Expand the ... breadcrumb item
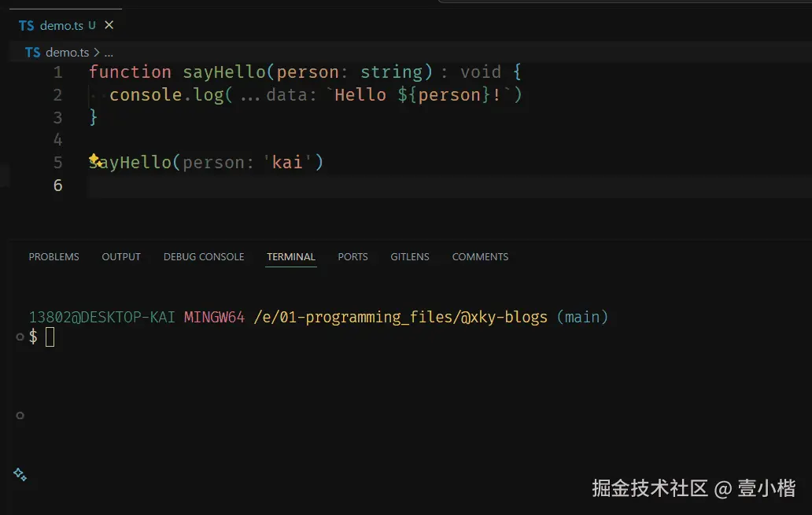The width and height of the screenshot is (812, 515). point(109,52)
